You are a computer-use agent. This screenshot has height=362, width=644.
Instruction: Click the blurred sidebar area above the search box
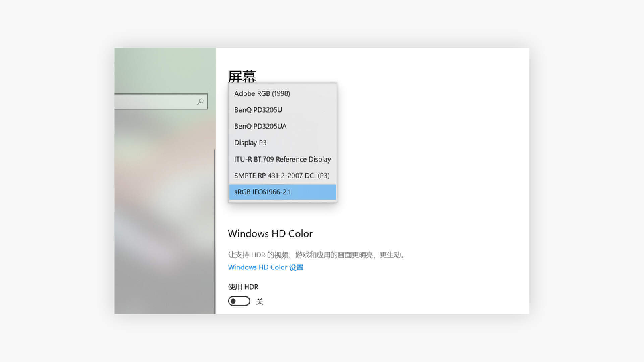(164, 70)
